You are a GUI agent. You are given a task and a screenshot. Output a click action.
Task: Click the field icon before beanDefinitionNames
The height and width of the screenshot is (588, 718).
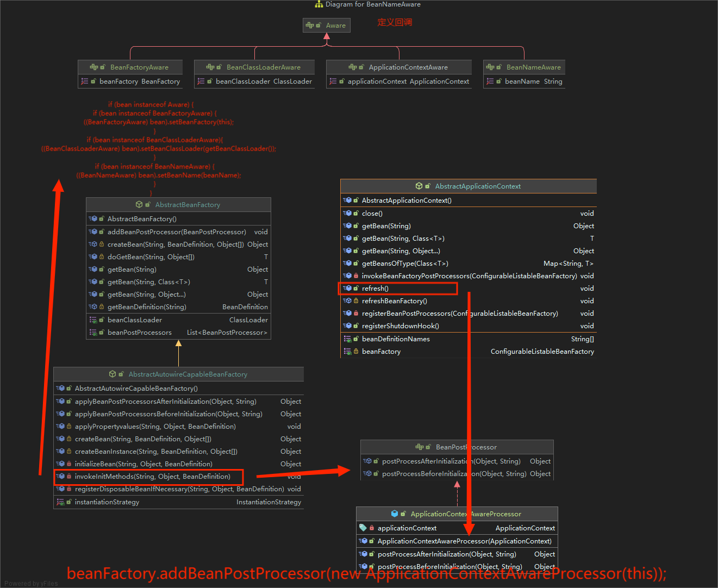347,339
